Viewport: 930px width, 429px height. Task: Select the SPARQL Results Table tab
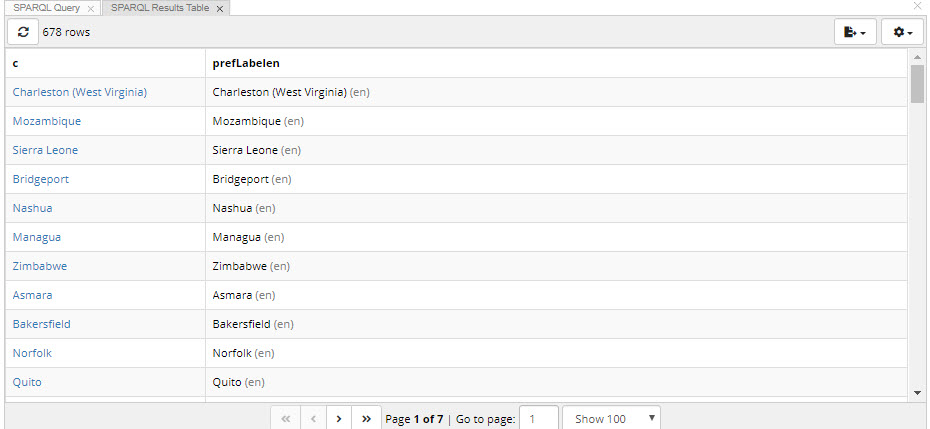(160, 8)
